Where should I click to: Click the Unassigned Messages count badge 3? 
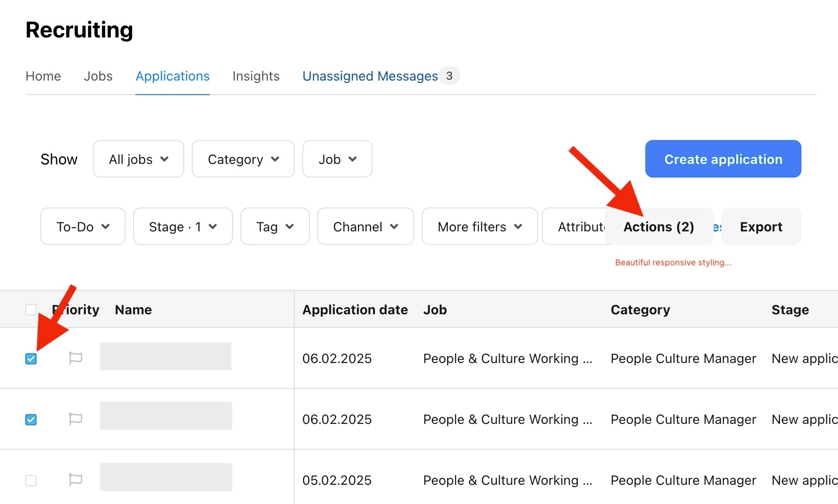(x=449, y=76)
